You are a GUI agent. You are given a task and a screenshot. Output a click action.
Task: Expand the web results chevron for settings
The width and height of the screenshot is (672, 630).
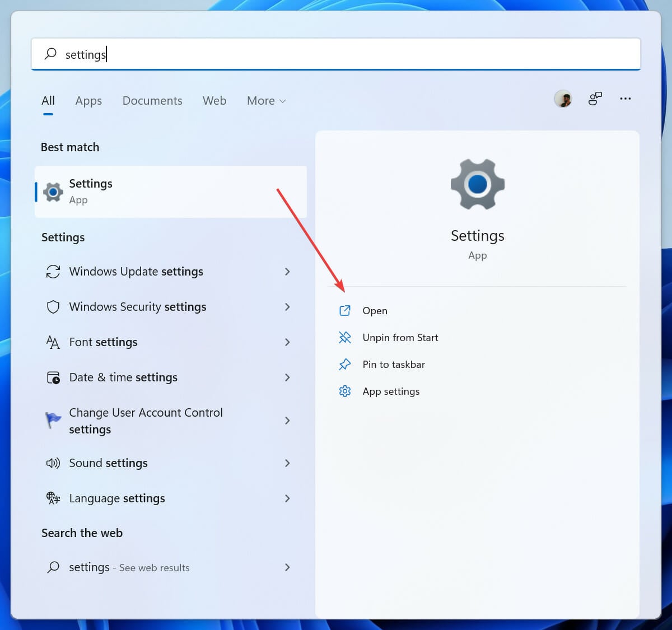[x=287, y=567]
